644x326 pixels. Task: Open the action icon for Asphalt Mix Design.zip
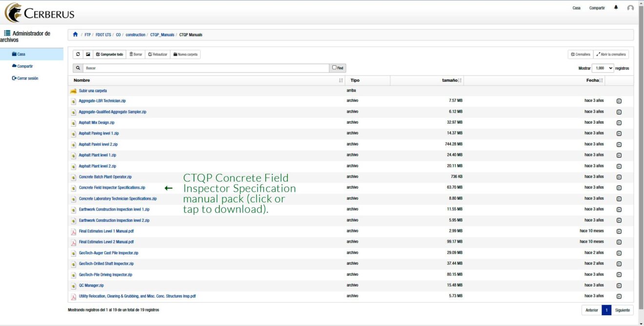pyautogui.click(x=619, y=123)
